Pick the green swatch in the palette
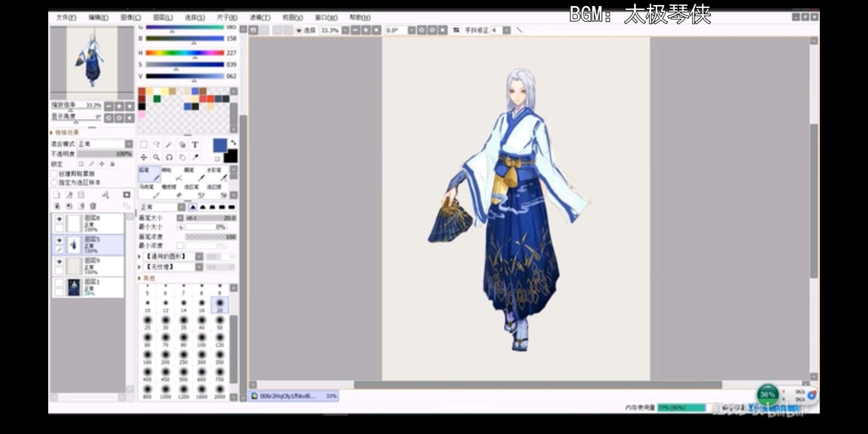868x434 pixels. pos(157,99)
